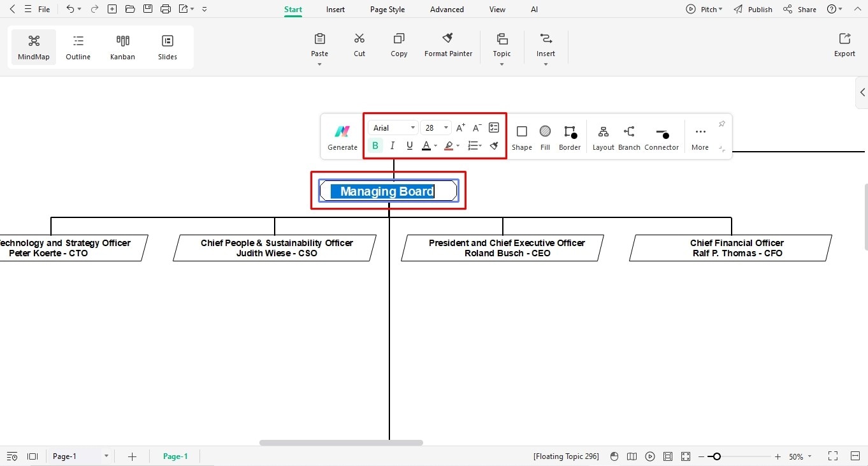Expand the right side panel arrow
This screenshot has height=466, width=868.
(862, 92)
